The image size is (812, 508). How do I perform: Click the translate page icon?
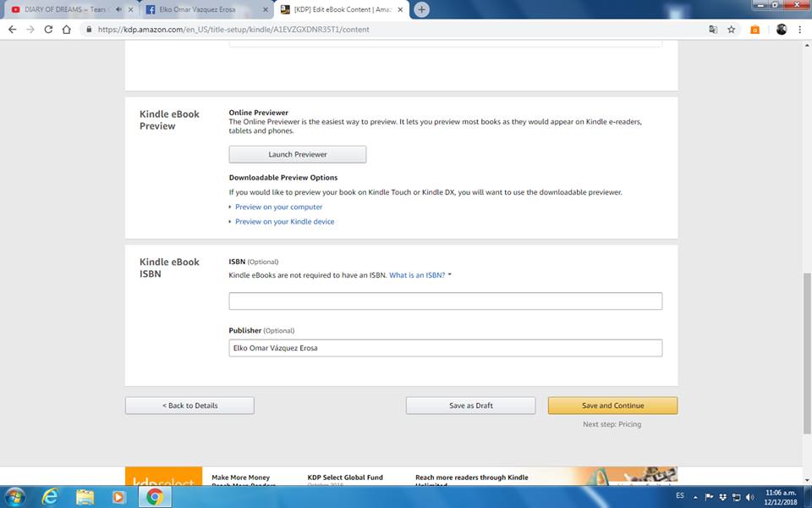[x=713, y=29]
